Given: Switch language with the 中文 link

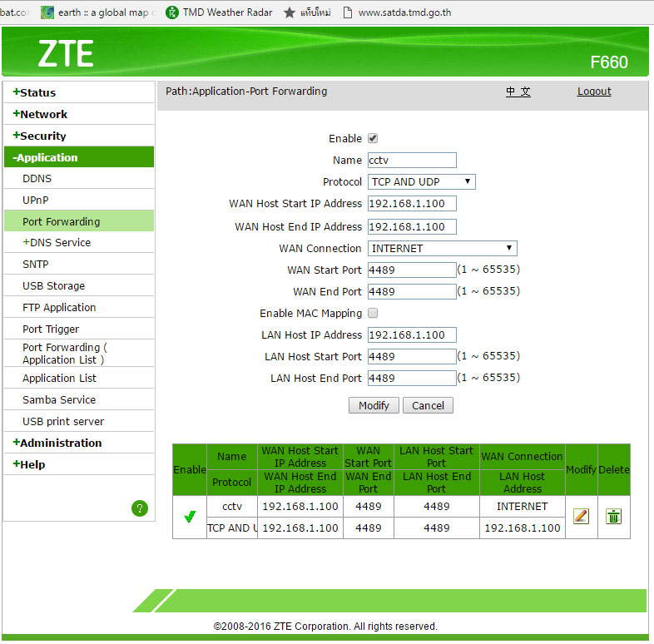Looking at the screenshot, I should (518, 92).
